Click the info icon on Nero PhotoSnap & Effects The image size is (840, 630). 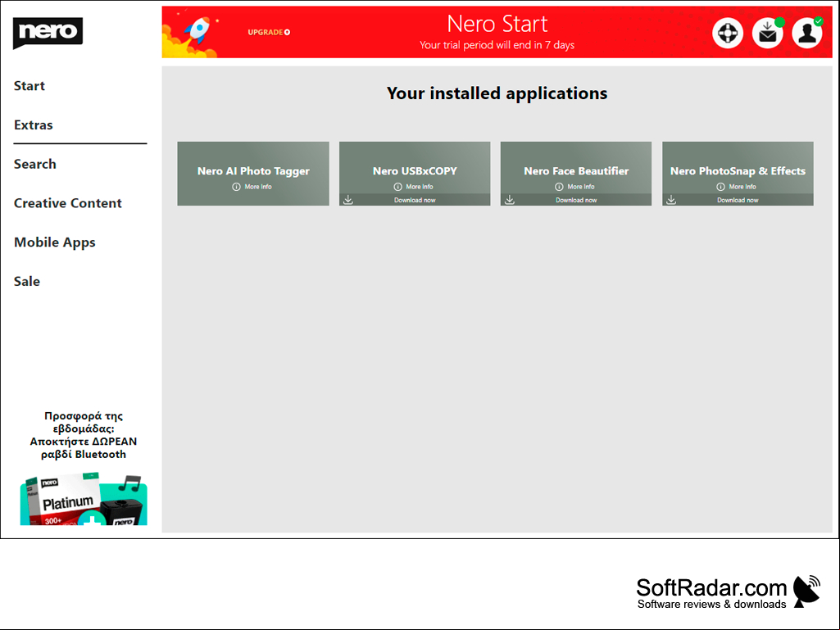click(720, 187)
